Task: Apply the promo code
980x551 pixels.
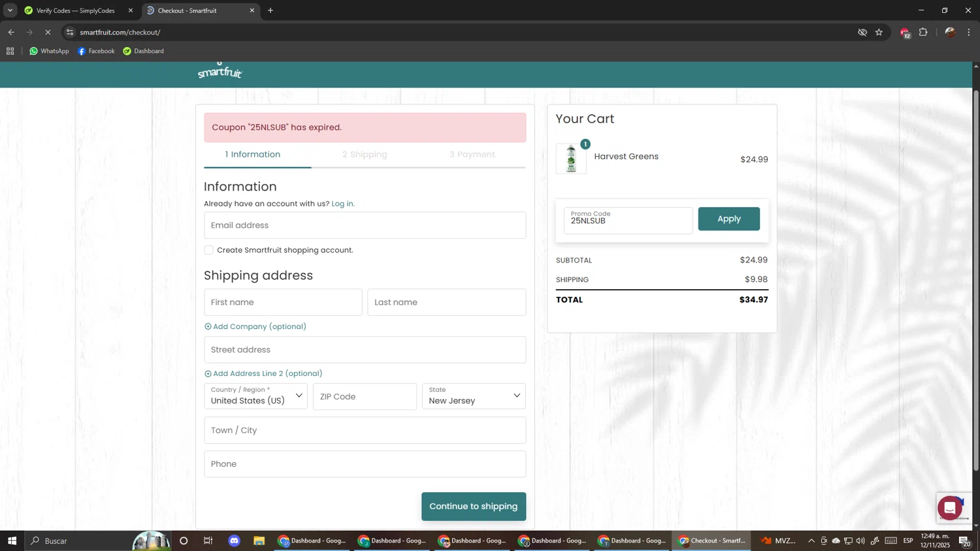Action: click(728, 219)
